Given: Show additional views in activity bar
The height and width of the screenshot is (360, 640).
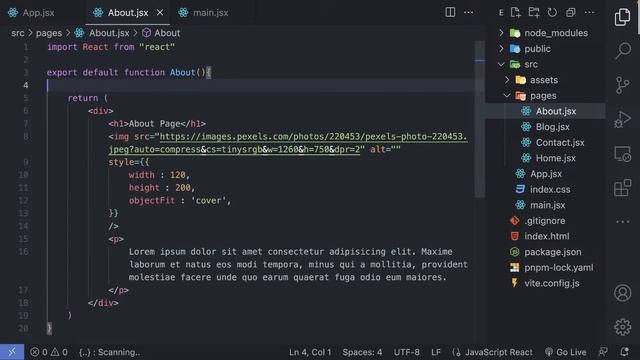Looking at the screenshot, I should (622, 222).
